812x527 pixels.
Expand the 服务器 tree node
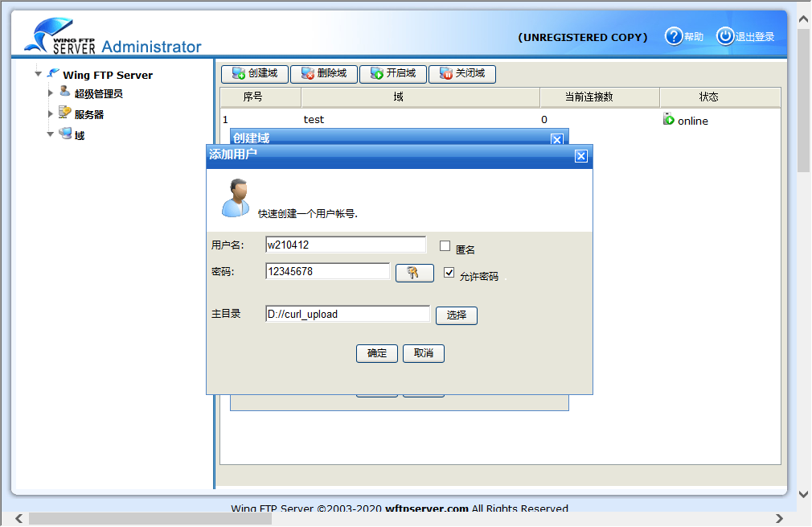pos(51,112)
